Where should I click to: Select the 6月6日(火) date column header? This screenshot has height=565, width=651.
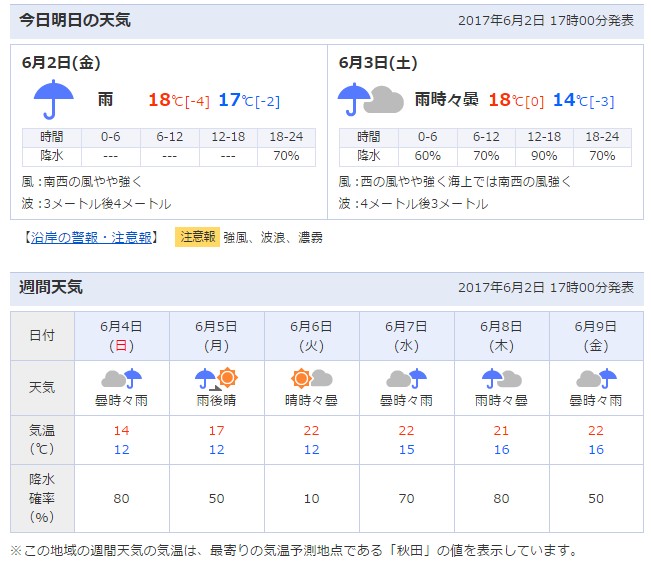point(311,336)
